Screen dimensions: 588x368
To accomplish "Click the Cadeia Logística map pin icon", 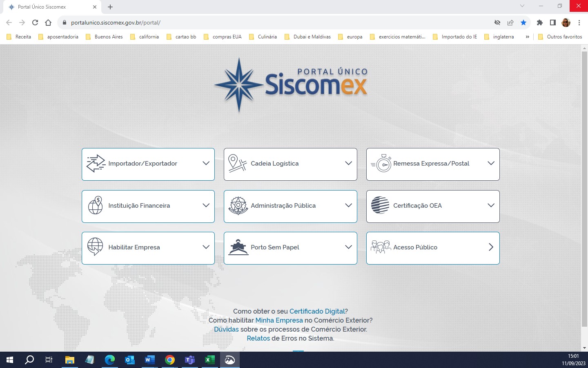I will (237, 164).
